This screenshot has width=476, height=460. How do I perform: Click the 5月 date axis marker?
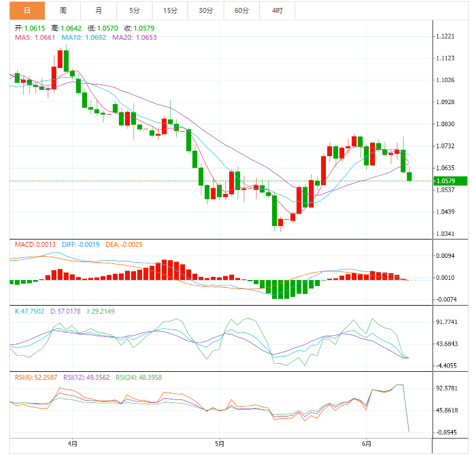(x=219, y=444)
